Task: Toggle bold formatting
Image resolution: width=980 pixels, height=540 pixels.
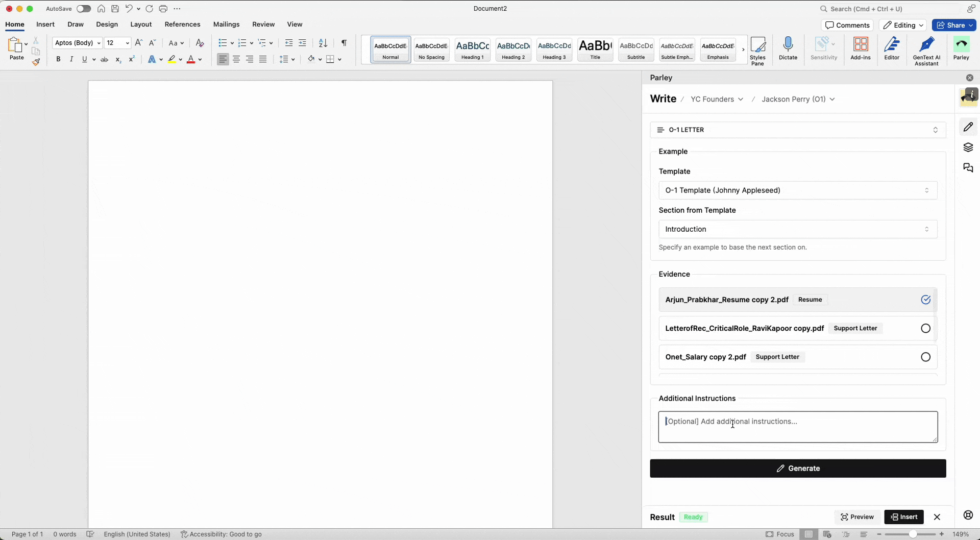Action: click(x=58, y=60)
